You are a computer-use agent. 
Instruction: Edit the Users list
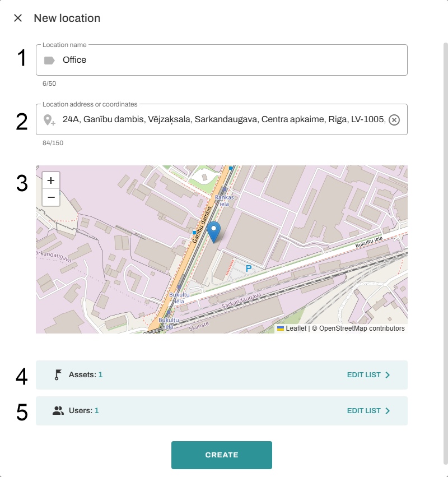click(x=364, y=410)
